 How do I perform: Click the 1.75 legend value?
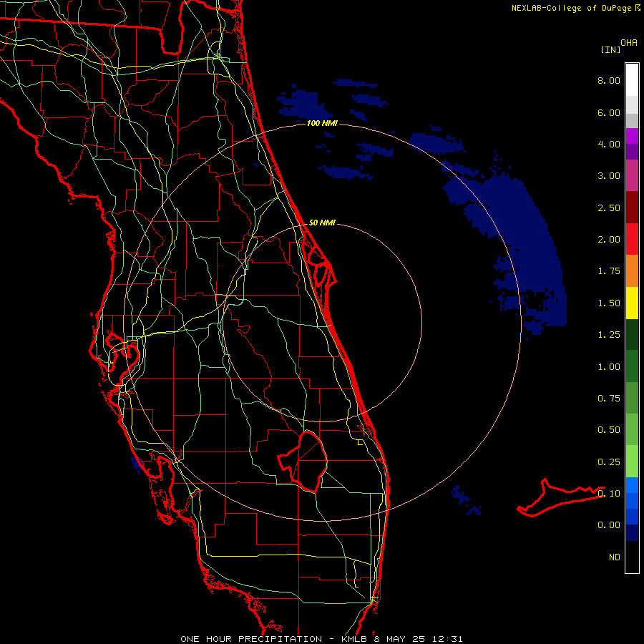click(609, 271)
